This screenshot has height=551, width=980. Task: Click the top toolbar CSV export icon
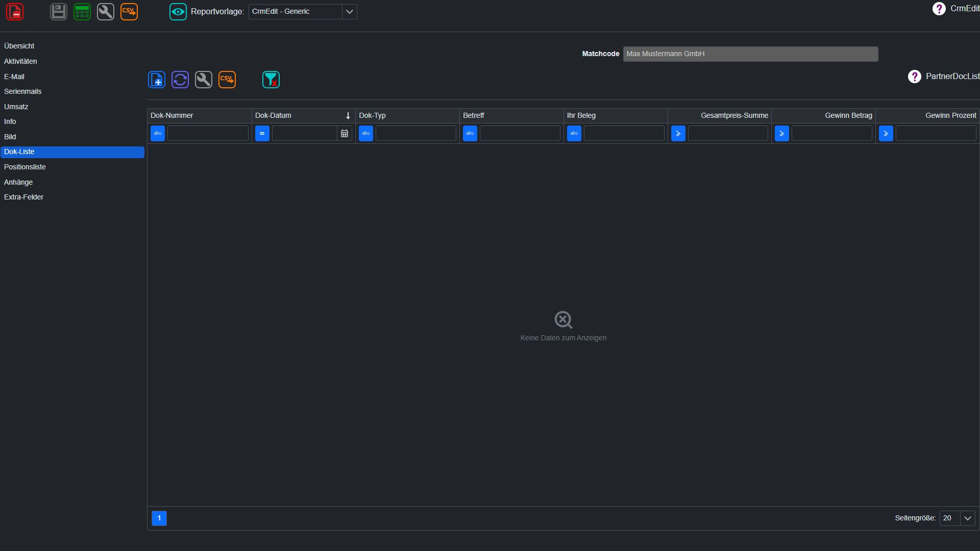129,12
